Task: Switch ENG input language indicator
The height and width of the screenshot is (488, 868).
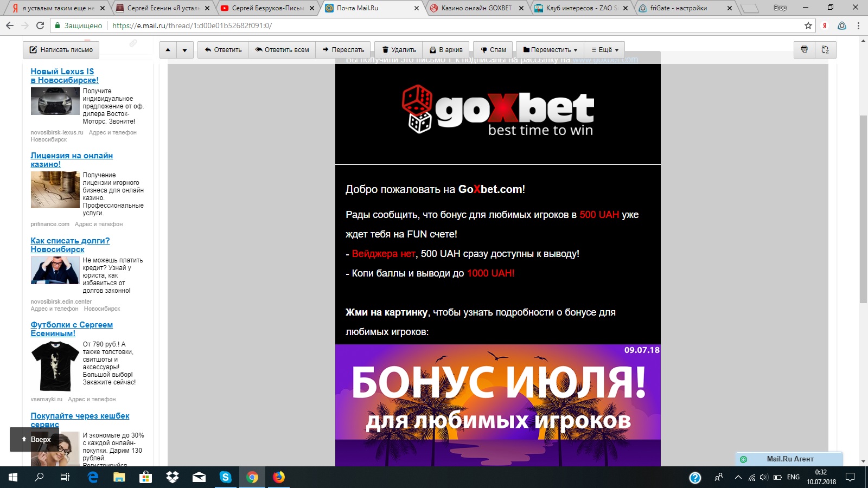Action: coord(793,477)
